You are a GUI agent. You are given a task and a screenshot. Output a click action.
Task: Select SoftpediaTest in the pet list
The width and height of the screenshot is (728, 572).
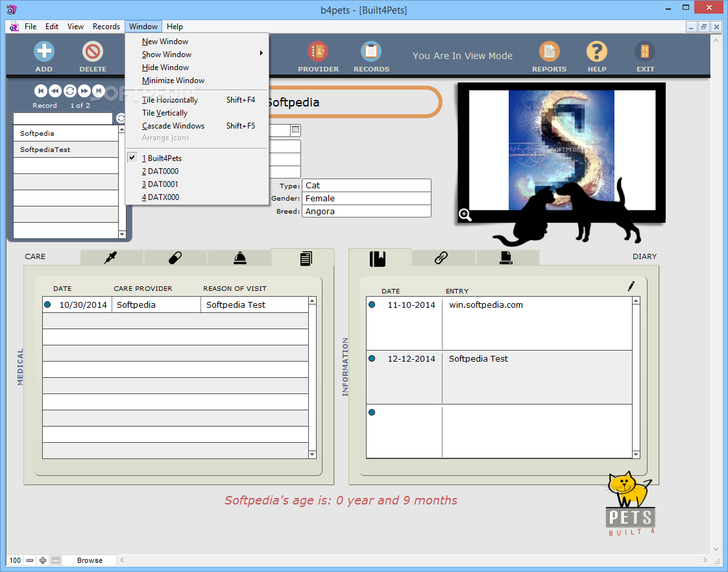tap(66, 149)
